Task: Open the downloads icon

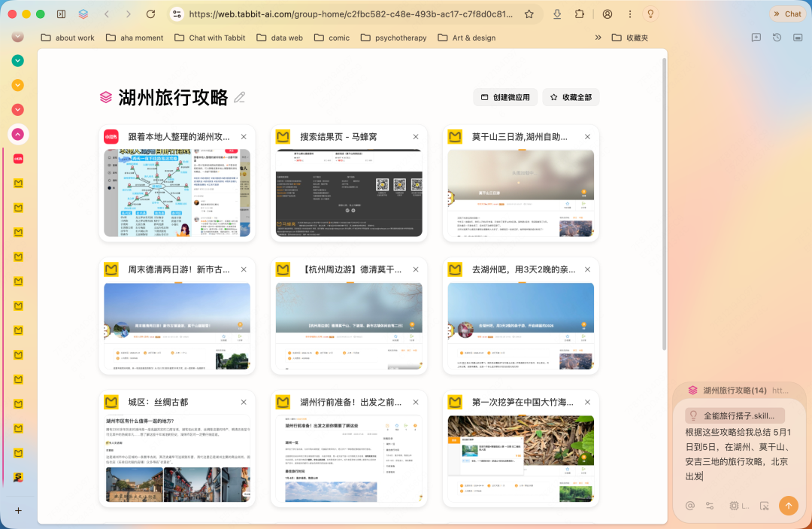Action: (x=557, y=14)
